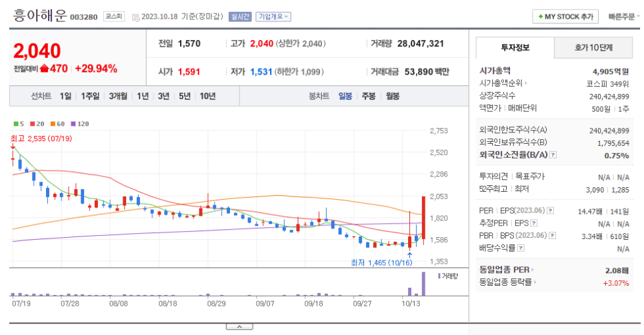Viewport: 644px width, 335px height.
Task: Click +3.07% sector change value
Action: pos(616,283)
